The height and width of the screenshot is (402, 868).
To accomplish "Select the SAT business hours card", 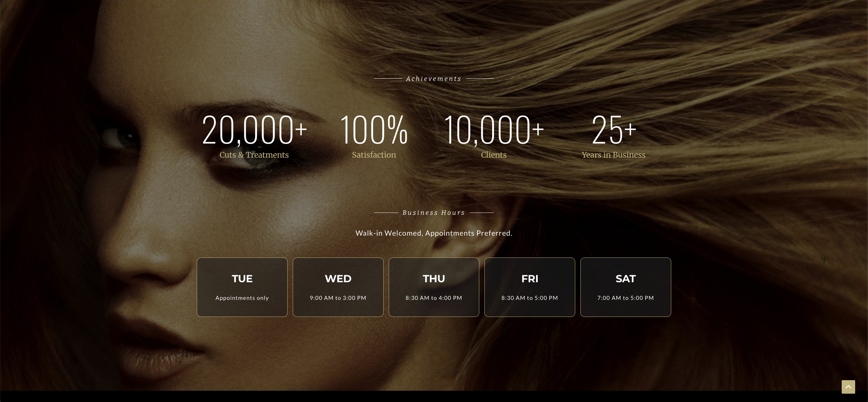I will 625,287.
